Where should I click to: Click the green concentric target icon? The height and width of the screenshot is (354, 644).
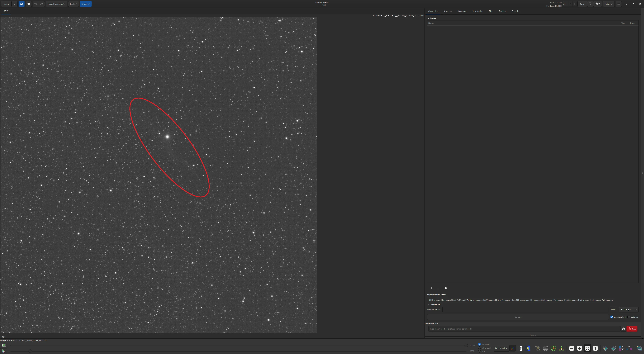553,348
